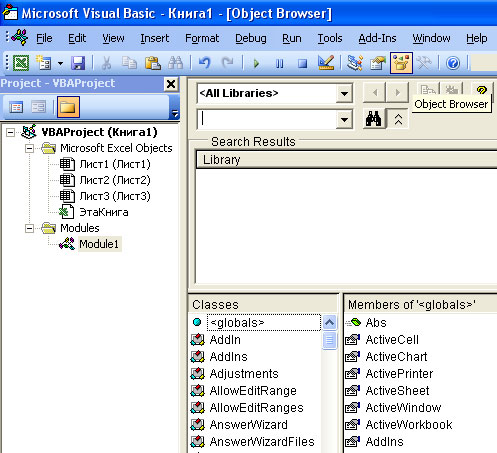Click the Save icon in the toolbar
This screenshot has width=497, height=453.
click(x=78, y=63)
